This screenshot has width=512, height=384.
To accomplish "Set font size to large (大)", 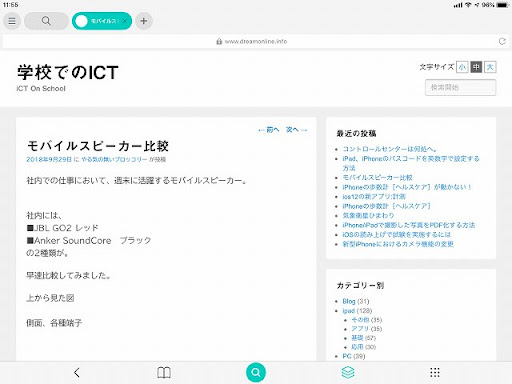I will click(490, 67).
